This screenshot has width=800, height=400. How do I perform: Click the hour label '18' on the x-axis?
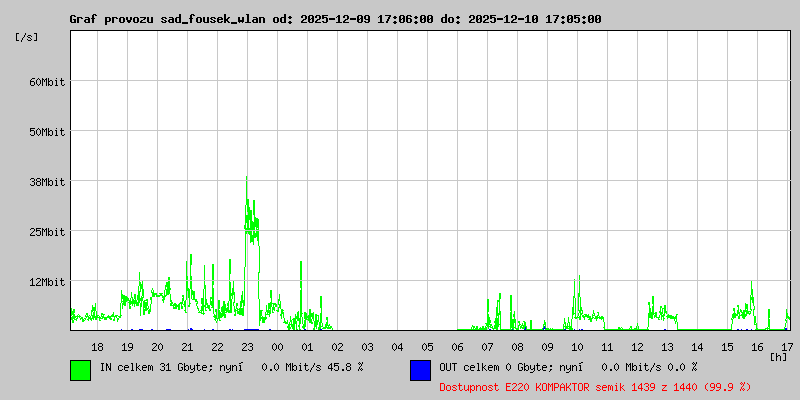97,347
